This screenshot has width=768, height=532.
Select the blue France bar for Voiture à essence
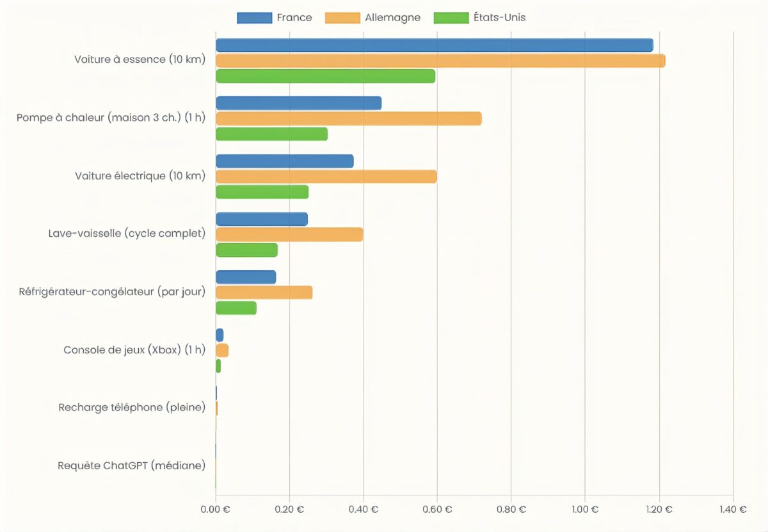pyautogui.click(x=435, y=45)
